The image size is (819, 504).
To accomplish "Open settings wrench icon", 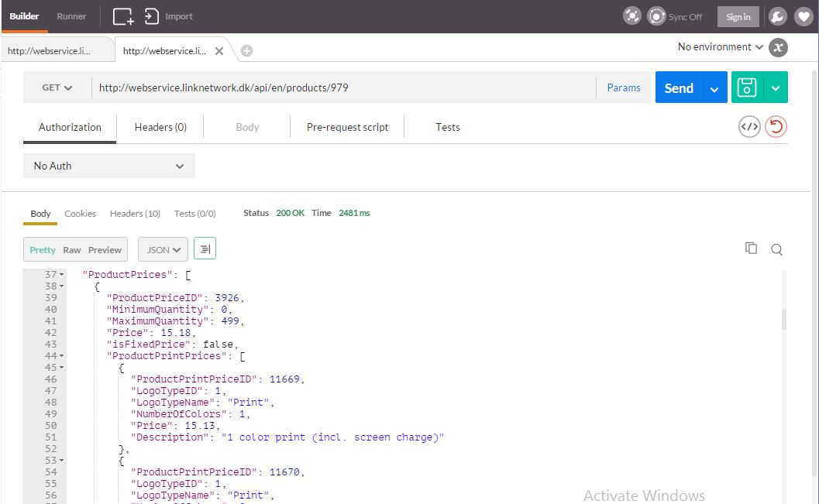I will [777, 17].
